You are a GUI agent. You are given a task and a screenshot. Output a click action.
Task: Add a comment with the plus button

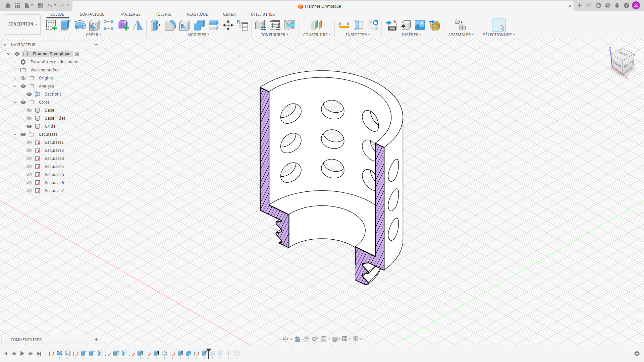[96, 340]
